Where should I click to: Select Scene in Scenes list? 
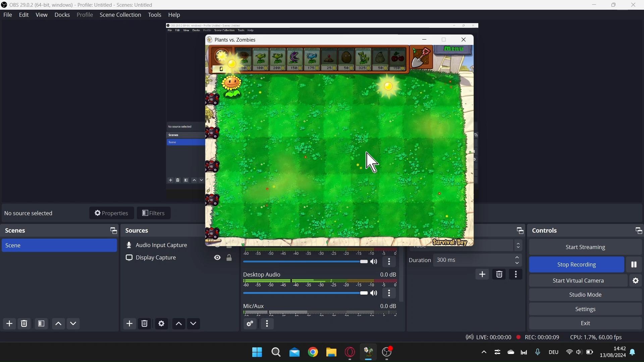coord(59,246)
